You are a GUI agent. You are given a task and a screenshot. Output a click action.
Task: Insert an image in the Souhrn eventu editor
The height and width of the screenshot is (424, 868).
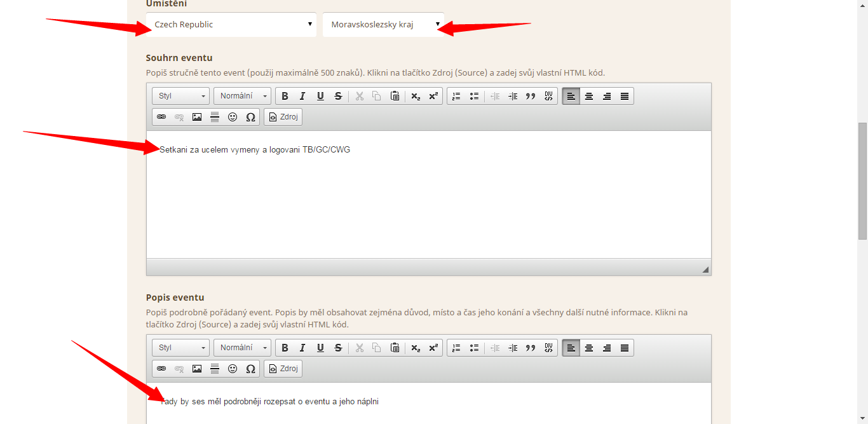197,118
